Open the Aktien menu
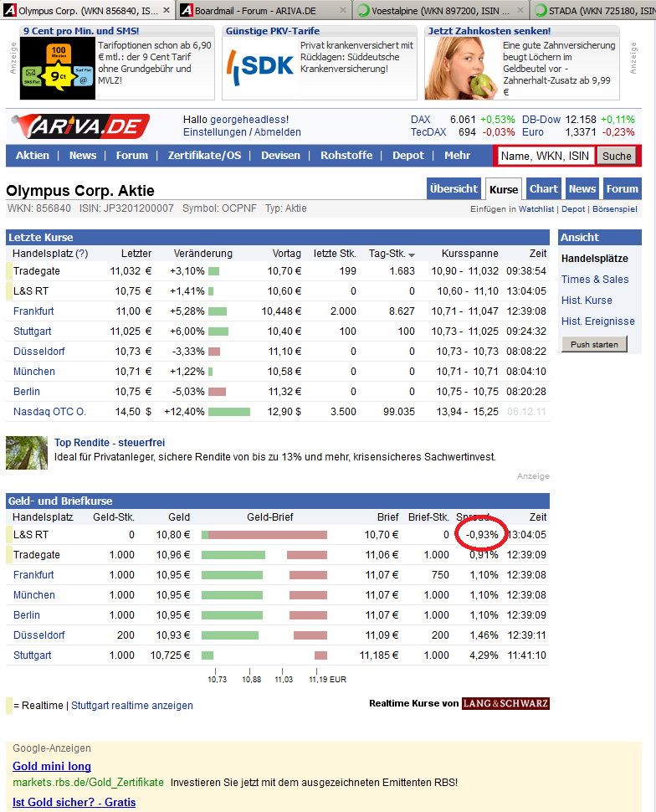The width and height of the screenshot is (656, 812). pos(33,156)
